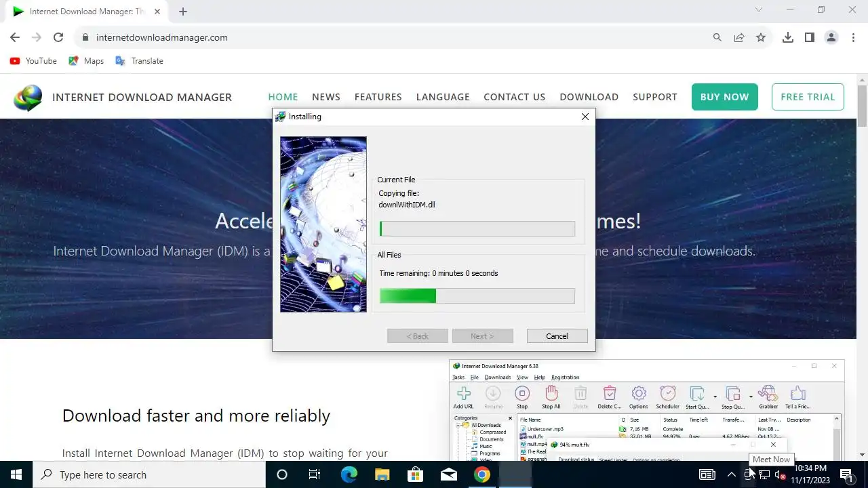The height and width of the screenshot is (488, 868).
Task: Open Chrome profile avatar
Action: pos(831,37)
